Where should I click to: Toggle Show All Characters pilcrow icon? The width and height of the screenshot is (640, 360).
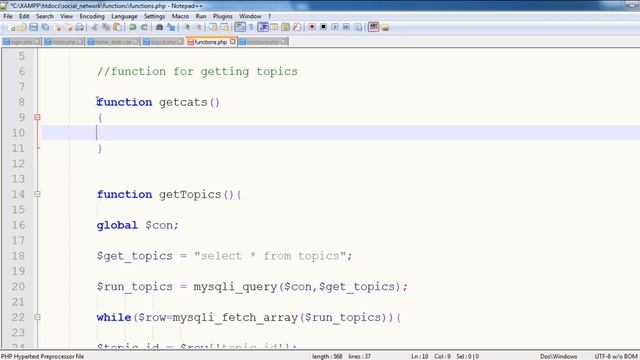[251, 27]
